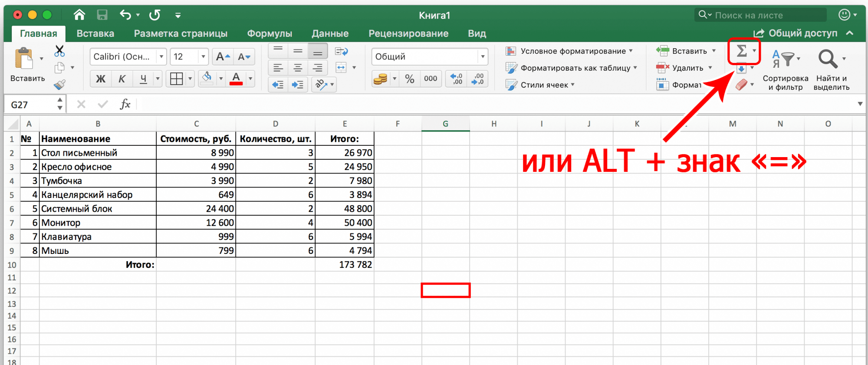This screenshot has width=868, height=365.
Task: Switch to Рецензирование tab
Action: click(408, 33)
